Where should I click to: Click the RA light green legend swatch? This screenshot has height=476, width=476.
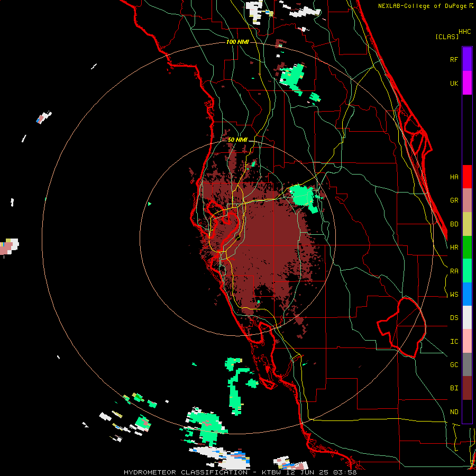(467, 271)
